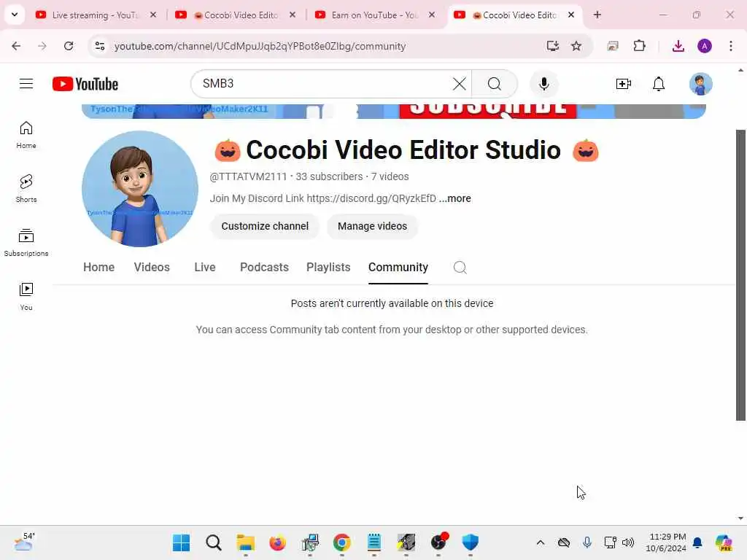Image resolution: width=747 pixels, height=560 pixels.
Task: Open Windows Start menu
Action: 181,542
